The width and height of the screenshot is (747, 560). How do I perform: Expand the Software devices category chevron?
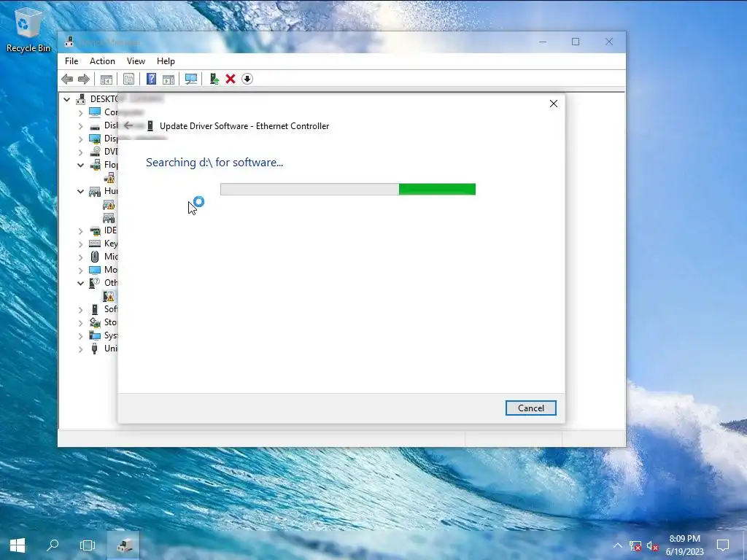80,309
